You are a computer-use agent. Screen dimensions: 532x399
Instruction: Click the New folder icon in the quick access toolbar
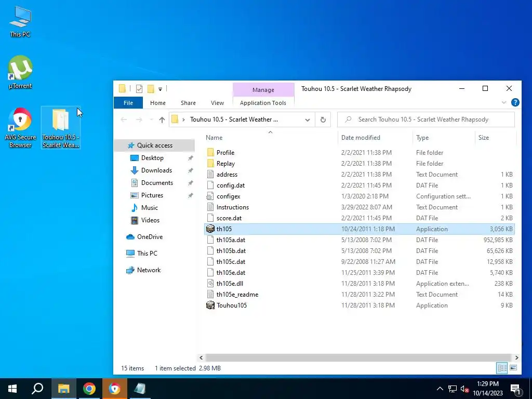[151, 89]
